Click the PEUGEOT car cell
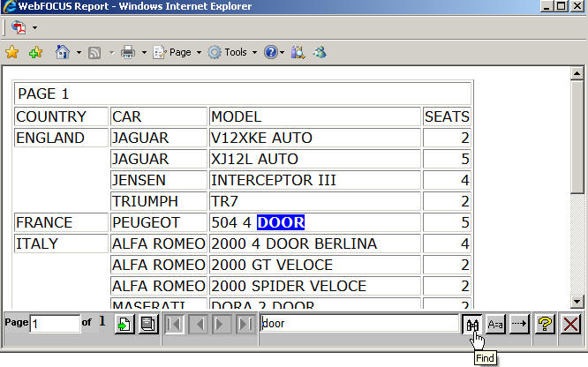This screenshot has width=588, height=367. coord(159,222)
